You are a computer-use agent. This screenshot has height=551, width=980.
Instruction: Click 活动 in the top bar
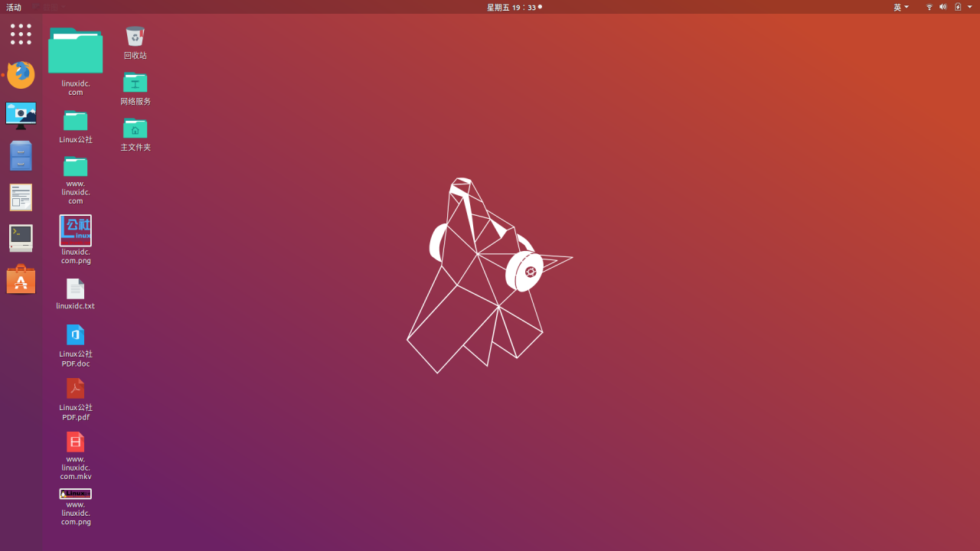coord(13,7)
